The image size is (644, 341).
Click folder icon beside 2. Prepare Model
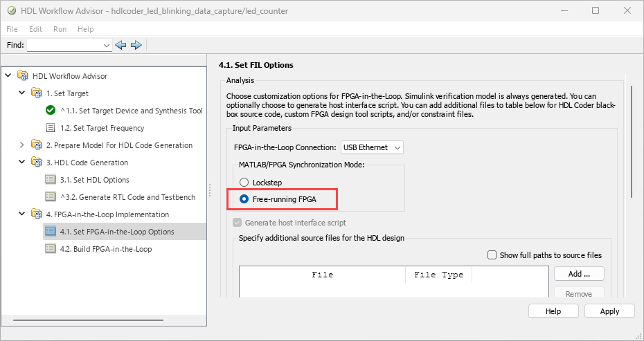tap(37, 145)
